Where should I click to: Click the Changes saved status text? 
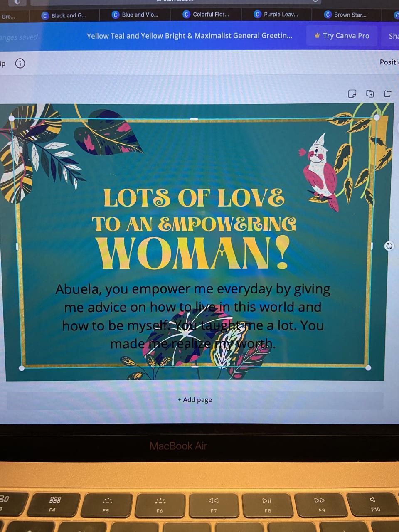click(19, 37)
